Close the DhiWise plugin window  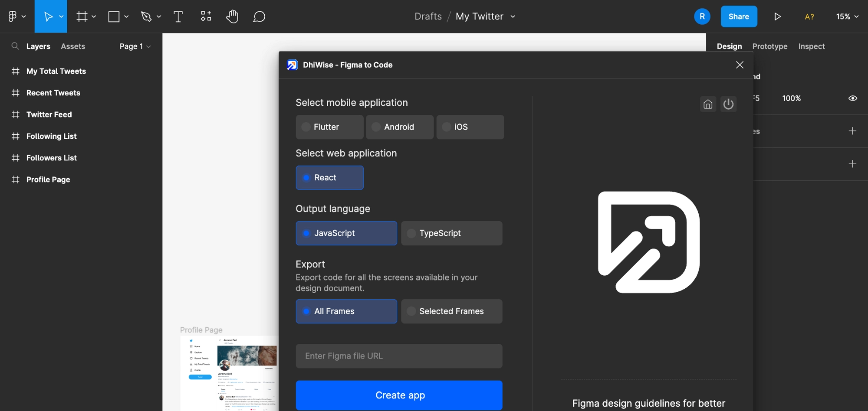tap(740, 65)
